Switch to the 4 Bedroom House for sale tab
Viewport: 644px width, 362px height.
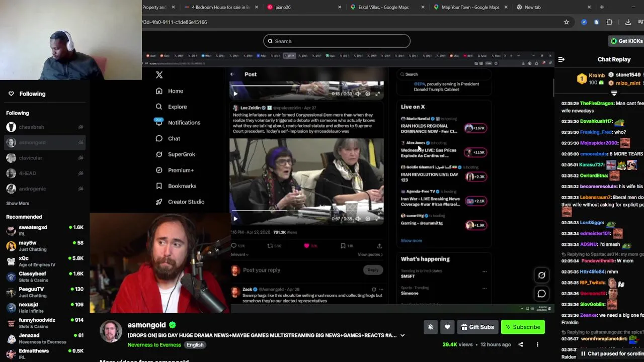pos(221,7)
